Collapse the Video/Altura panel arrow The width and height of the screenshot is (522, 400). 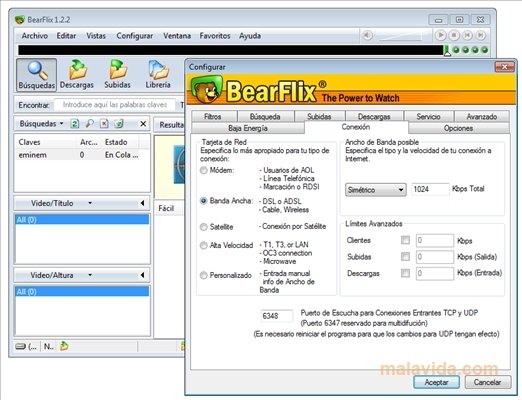(142, 275)
